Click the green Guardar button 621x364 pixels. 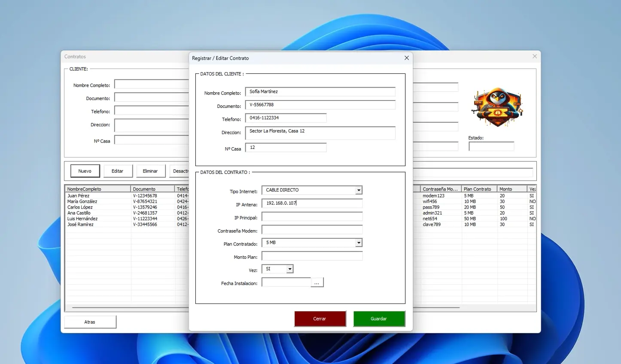coord(379,319)
